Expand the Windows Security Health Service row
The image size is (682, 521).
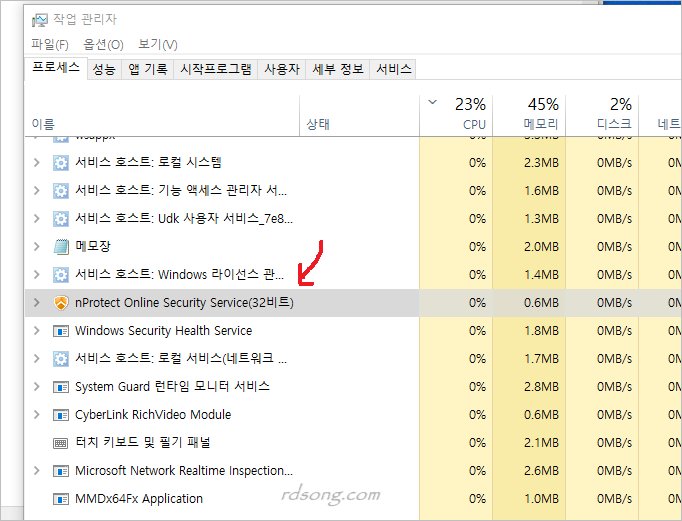pos(37,331)
